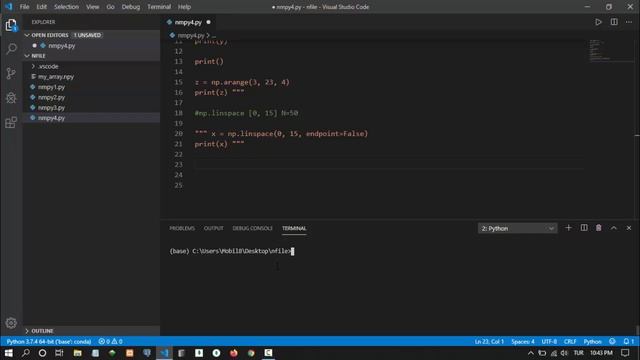
Task: Click the errors and warnings count in status bar
Action: [110, 341]
